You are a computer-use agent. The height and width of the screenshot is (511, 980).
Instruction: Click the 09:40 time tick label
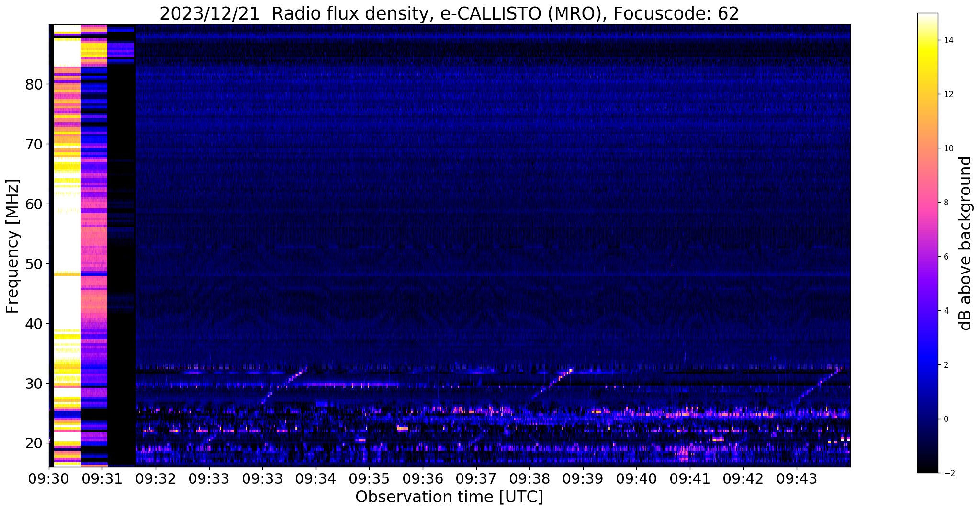pos(636,478)
